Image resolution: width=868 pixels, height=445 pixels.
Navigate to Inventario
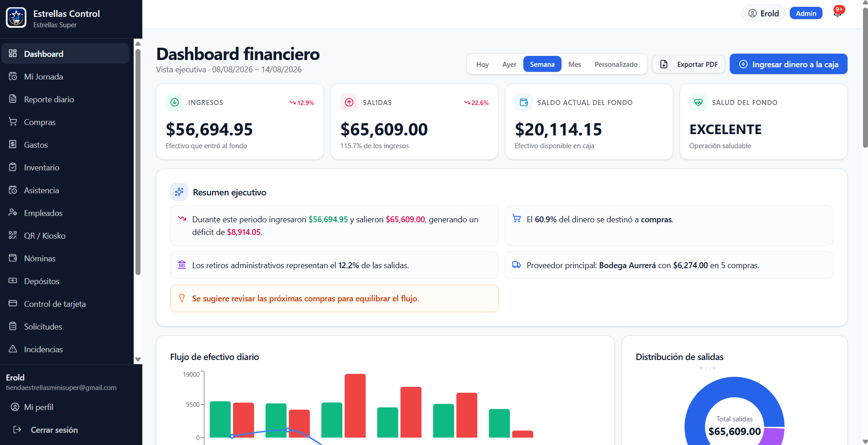click(65, 167)
